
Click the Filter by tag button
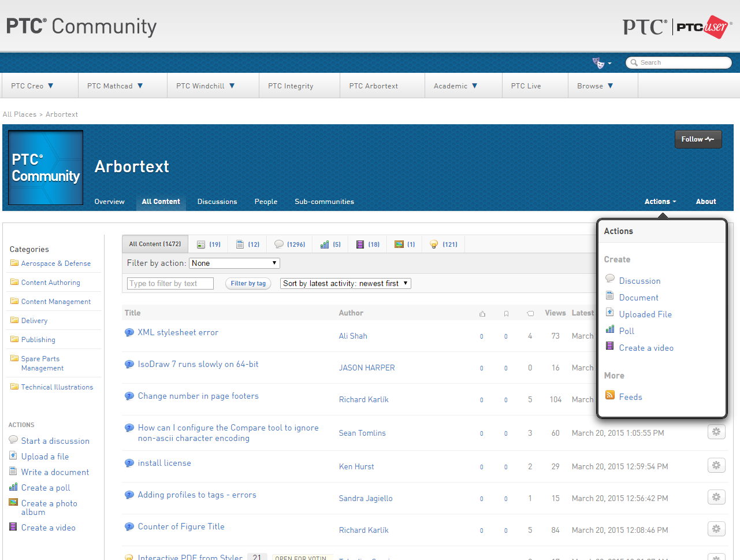click(248, 283)
